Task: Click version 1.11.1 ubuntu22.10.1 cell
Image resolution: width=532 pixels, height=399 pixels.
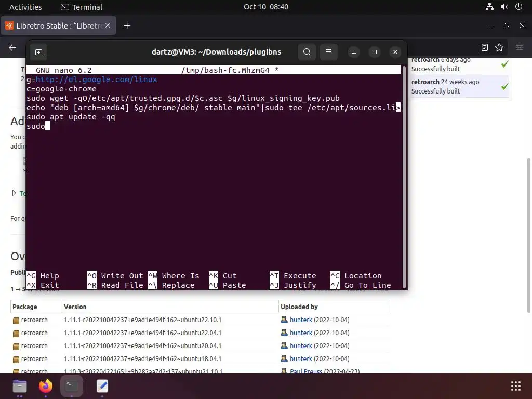Action: pos(142,320)
